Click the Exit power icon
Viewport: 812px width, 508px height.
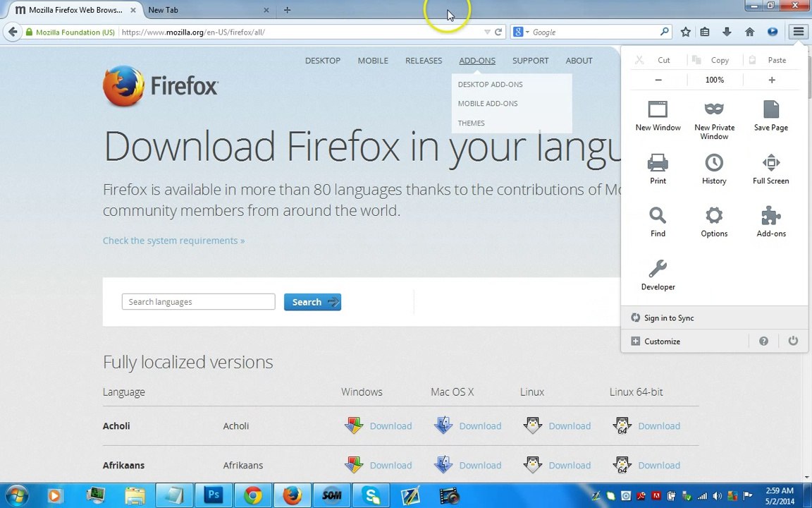click(x=793, y=341)
